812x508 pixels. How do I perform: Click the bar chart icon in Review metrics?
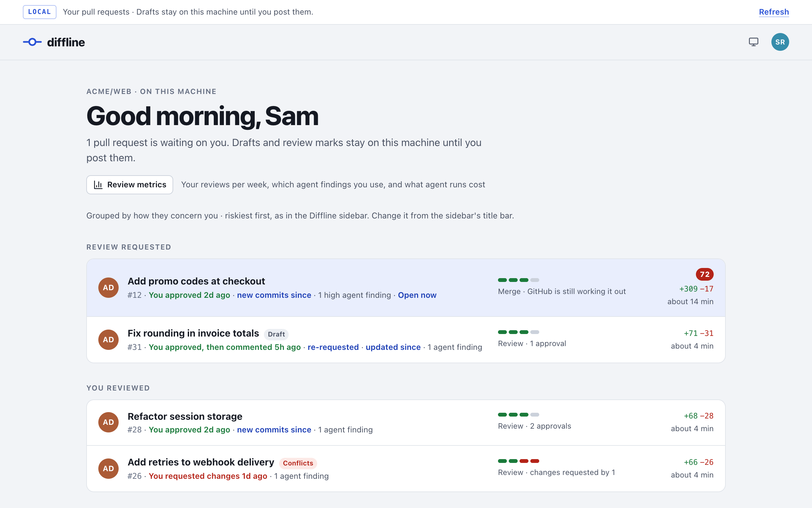point(98,184)
